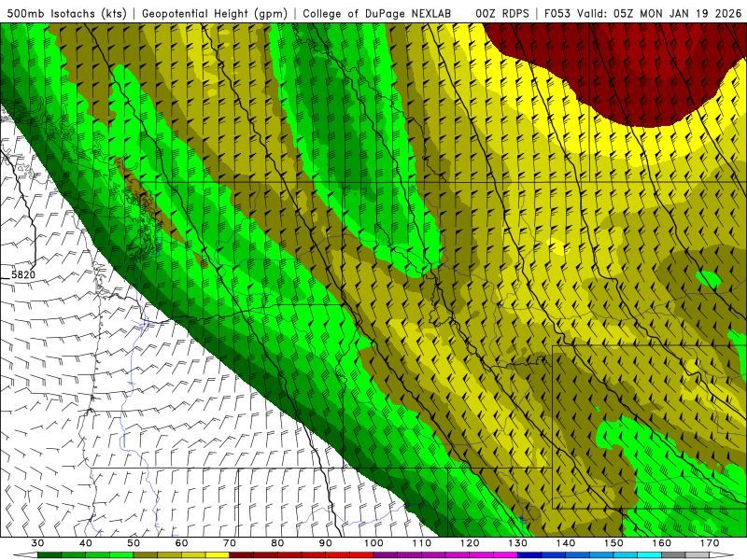The width and height of the screenshot is (747, 560).
Task: Click the cyan legend swatch before 160
Action: pyautogui.click(x=649, y=555)
